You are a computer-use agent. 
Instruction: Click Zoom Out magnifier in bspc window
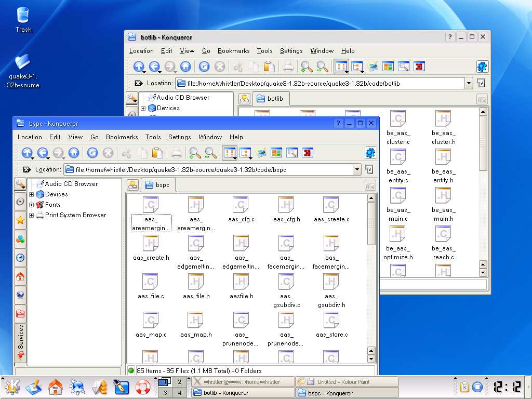point(210,153)
